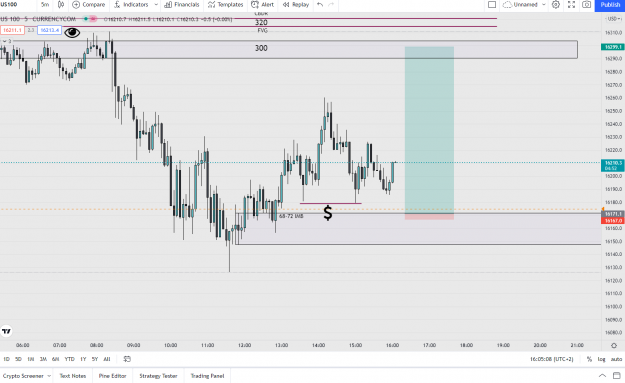The width and height of the screenshot is (625, 383).
Task: Click the 16:05:08 (UTC+2) timezone clock
Action: [552, 359]
